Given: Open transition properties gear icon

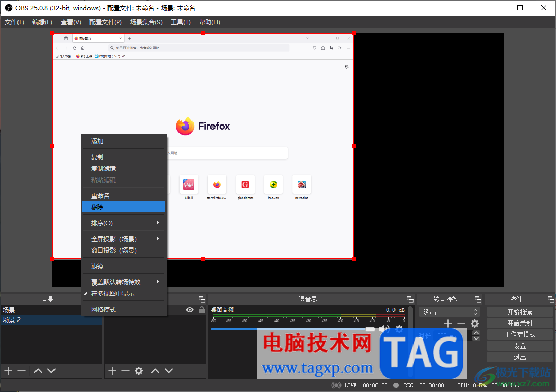Looking at the screenshot, I should (x=474, y=324).
